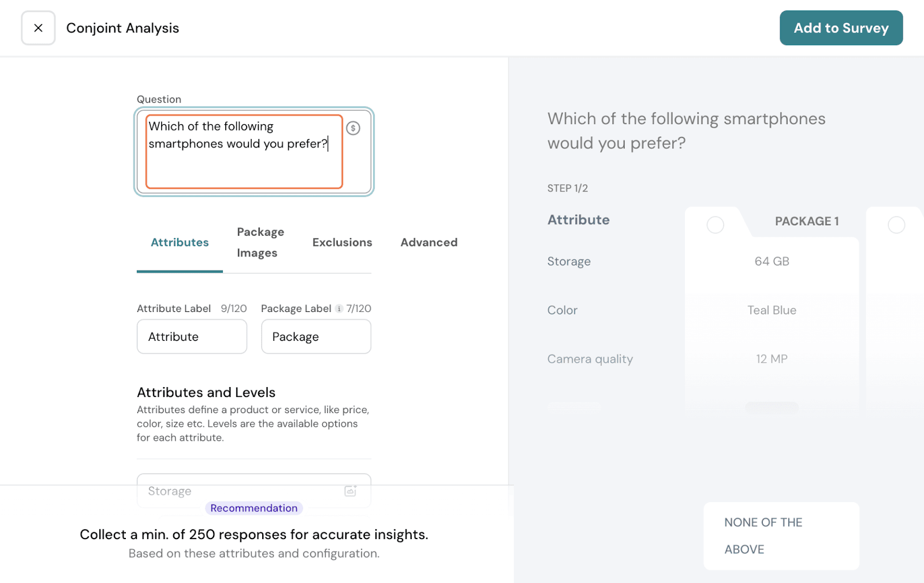This screenshot has height=583, width=924.
Task: Switch to the Attributes tab
Action: coord(180,243)
